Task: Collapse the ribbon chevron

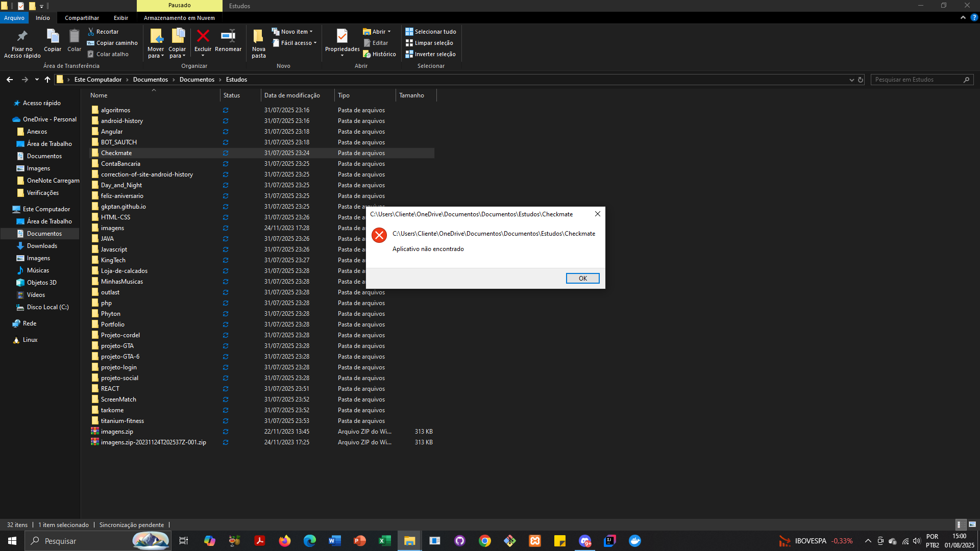Action: (963, 17)
